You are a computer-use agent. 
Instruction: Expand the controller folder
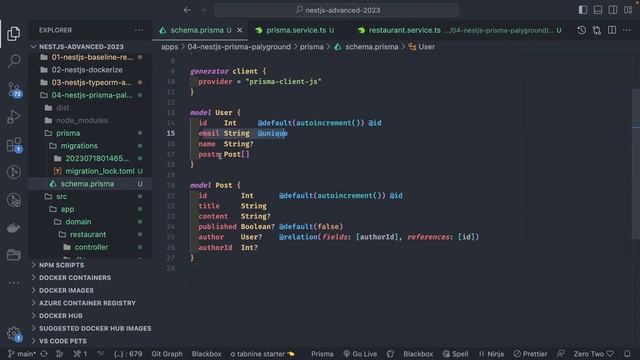[91, 247]
